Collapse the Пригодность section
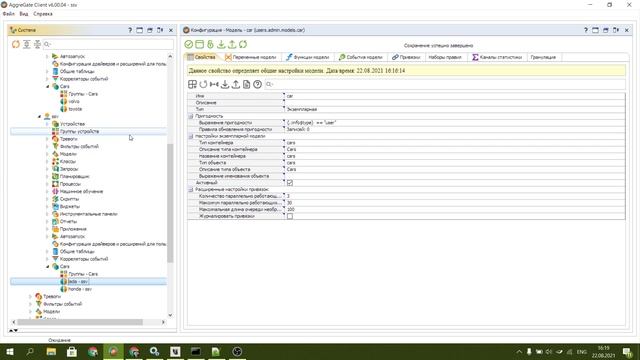Image resolution: width=640 pixels, height=360 pixels. point(191,116)
